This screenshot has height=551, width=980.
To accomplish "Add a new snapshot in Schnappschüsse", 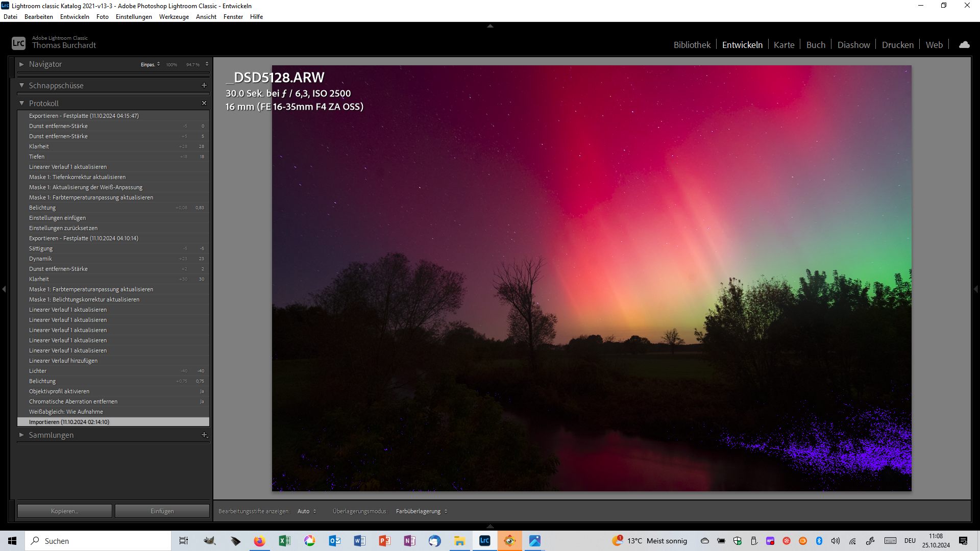I will (204, 86).
